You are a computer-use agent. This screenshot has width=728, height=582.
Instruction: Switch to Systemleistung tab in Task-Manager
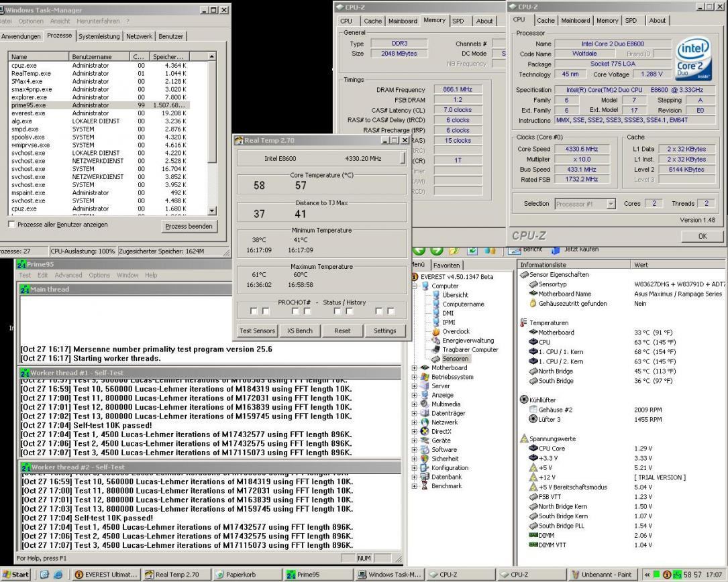click(99, 36)
